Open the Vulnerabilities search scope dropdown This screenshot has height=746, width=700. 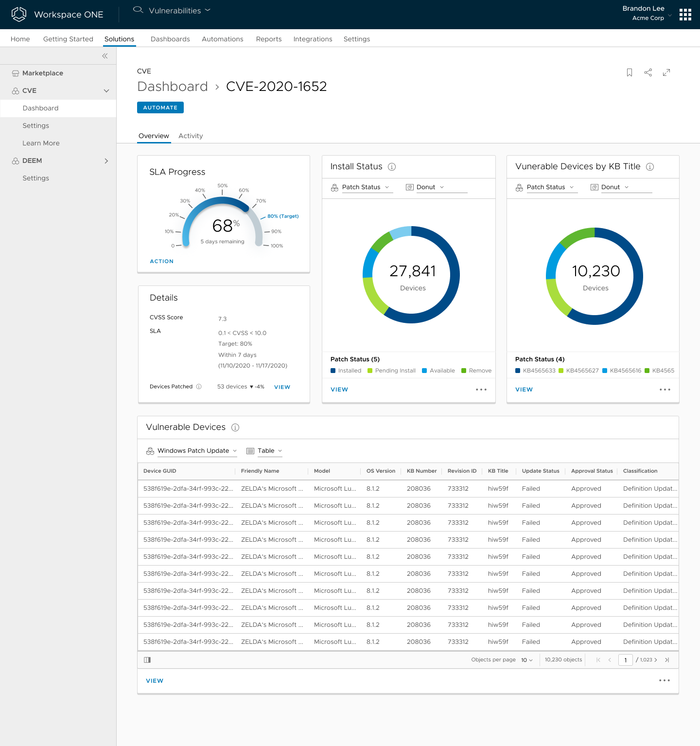click(x=179, y=10)
